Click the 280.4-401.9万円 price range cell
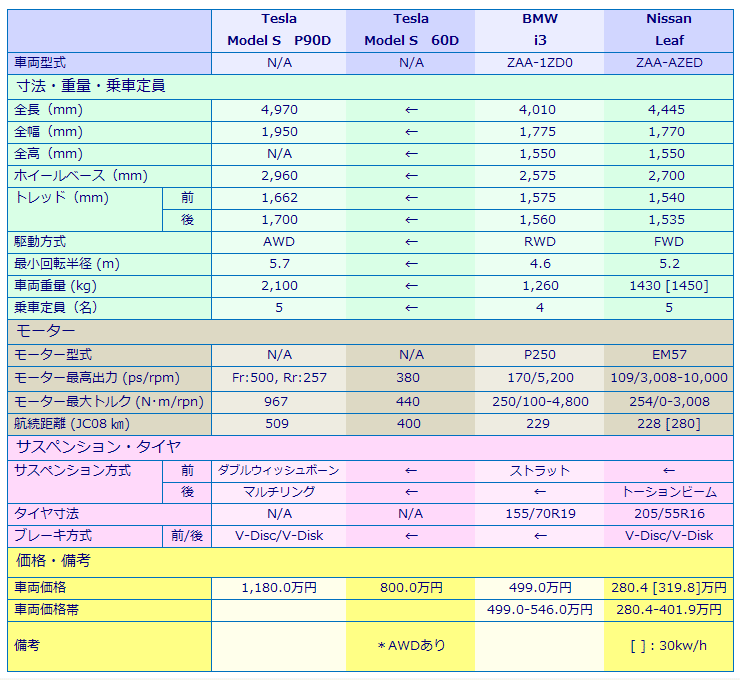The image size is (740, 680). [x=669, y=610]
